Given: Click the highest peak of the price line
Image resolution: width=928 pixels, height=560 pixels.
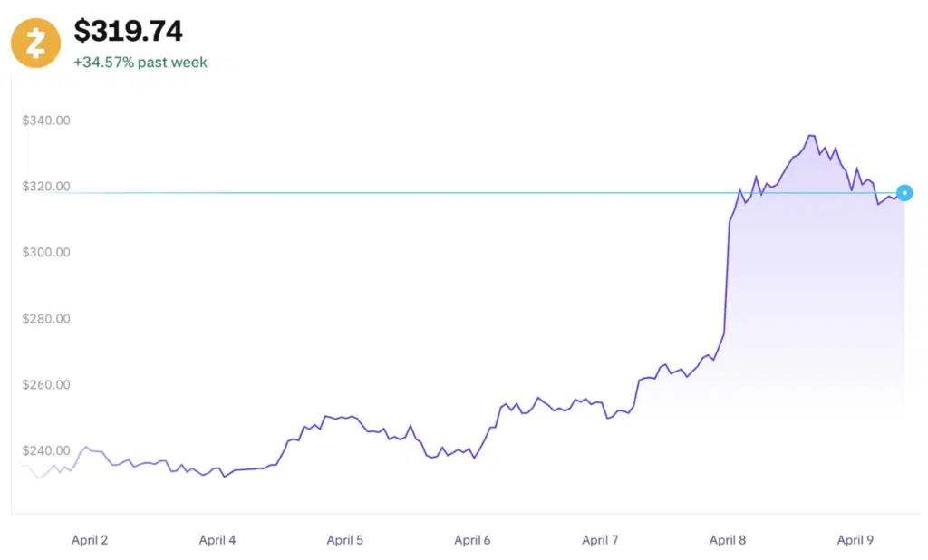Looking at the screenshot, I should pos(811,136).
